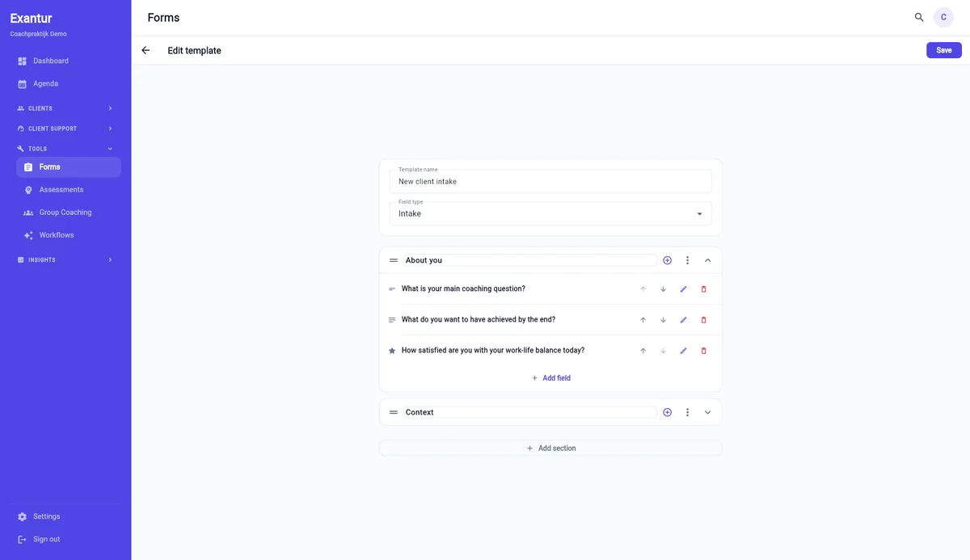Open Group Coaching in the sidebar

coord(69,213)
